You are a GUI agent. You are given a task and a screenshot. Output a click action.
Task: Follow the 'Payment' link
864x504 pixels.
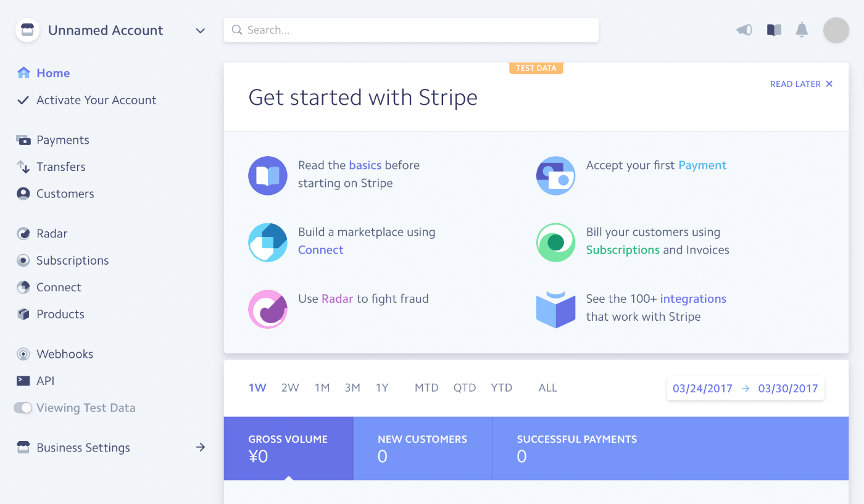coord(702,165)
